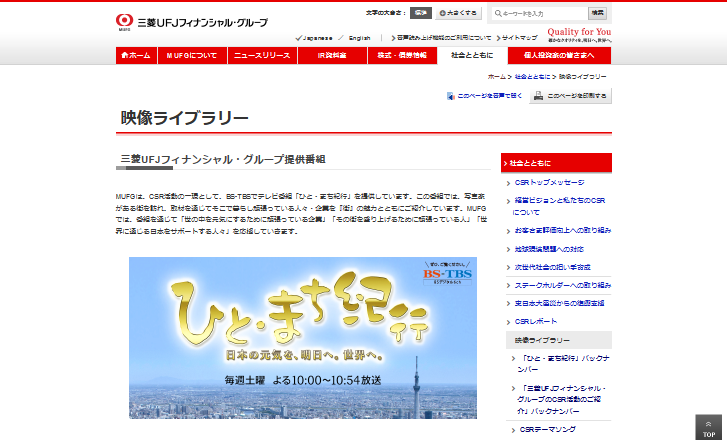Open the 個人投資家の皆さまへ navigation tab
Viewport: 727px width, 440px height.
tap(560, 55)
